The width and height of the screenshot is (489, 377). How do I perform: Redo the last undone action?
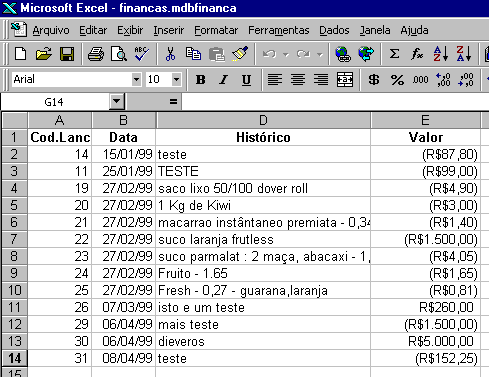(303, 54)
